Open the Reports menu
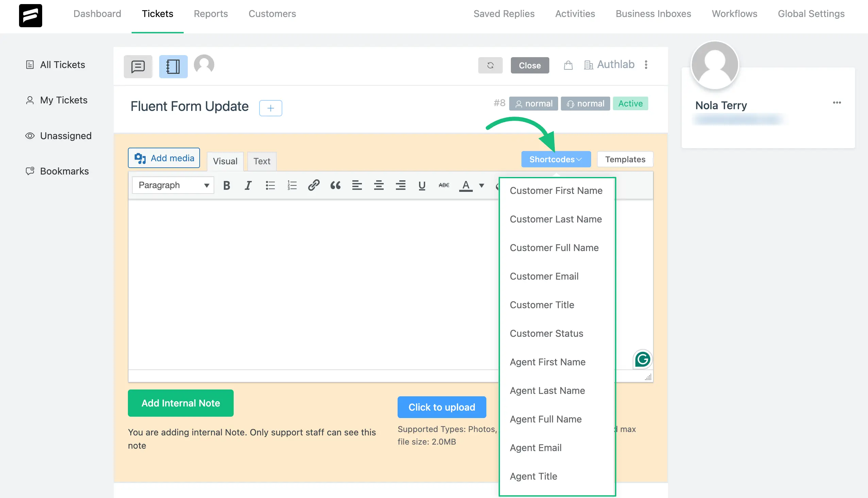The width and height of the screenshot is (868, 498). click(x=211, y=14)
